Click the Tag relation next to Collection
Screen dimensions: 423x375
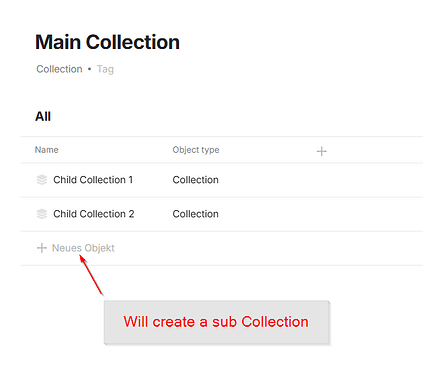tap(105, 69)
